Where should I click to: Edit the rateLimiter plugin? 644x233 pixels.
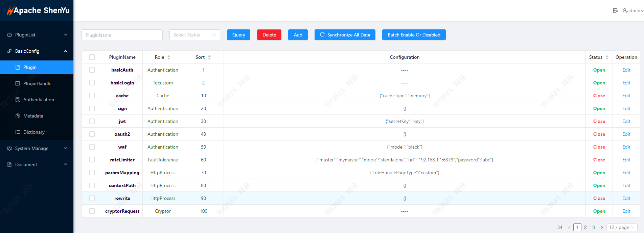coord(626,160)
